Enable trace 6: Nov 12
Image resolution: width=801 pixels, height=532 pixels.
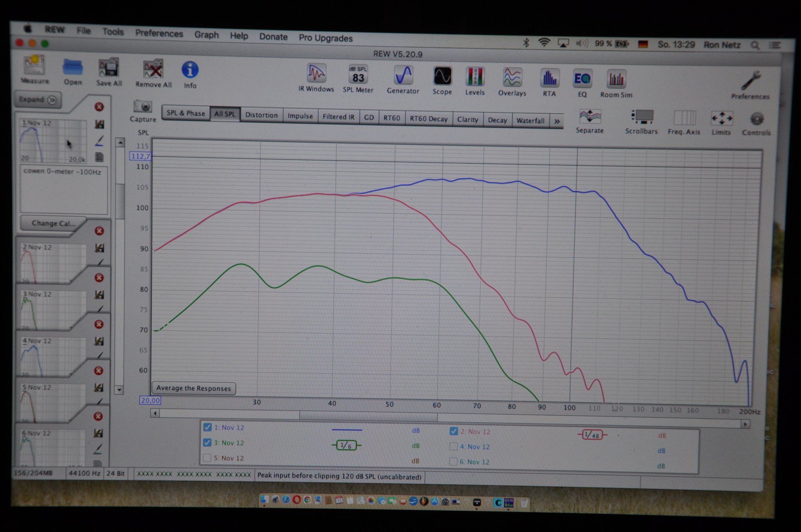[453, 462]
